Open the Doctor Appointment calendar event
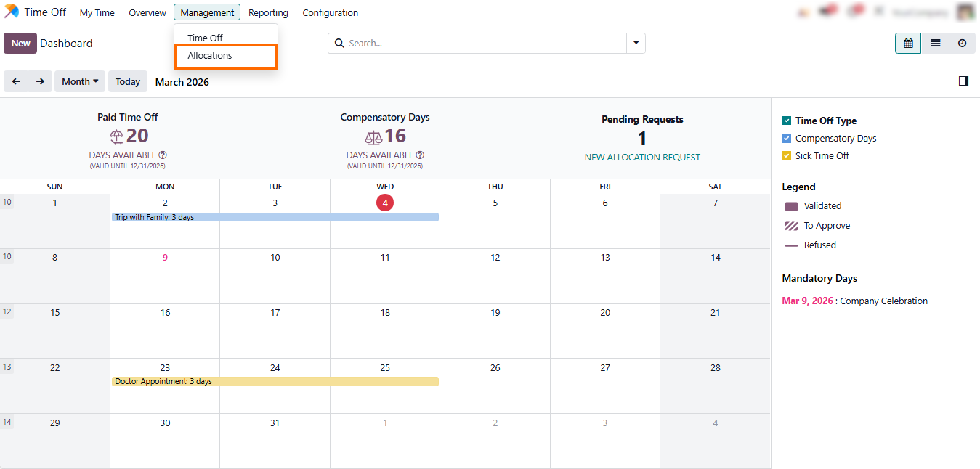This screenshot has height=469, width=980. point(275,382)
